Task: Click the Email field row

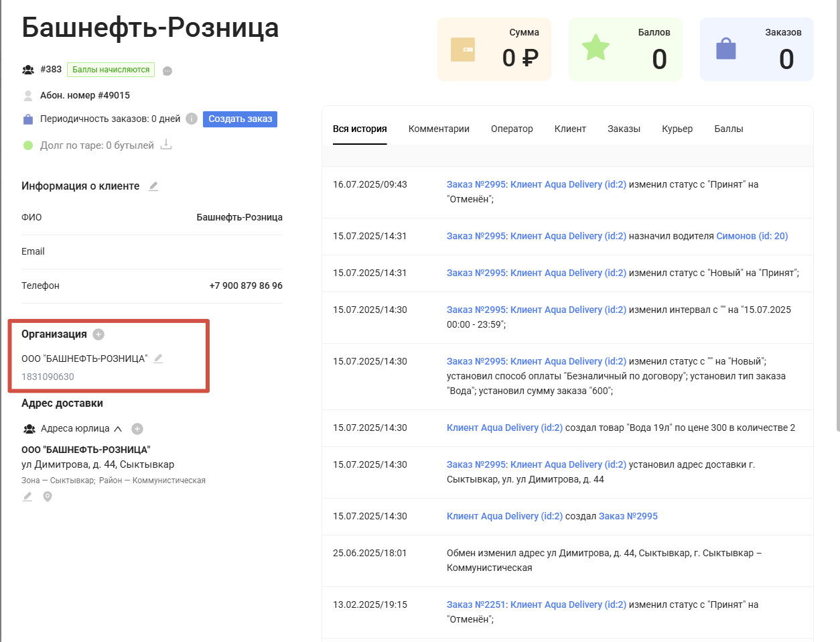Action: pyautogui.click(x=152, y=251)
